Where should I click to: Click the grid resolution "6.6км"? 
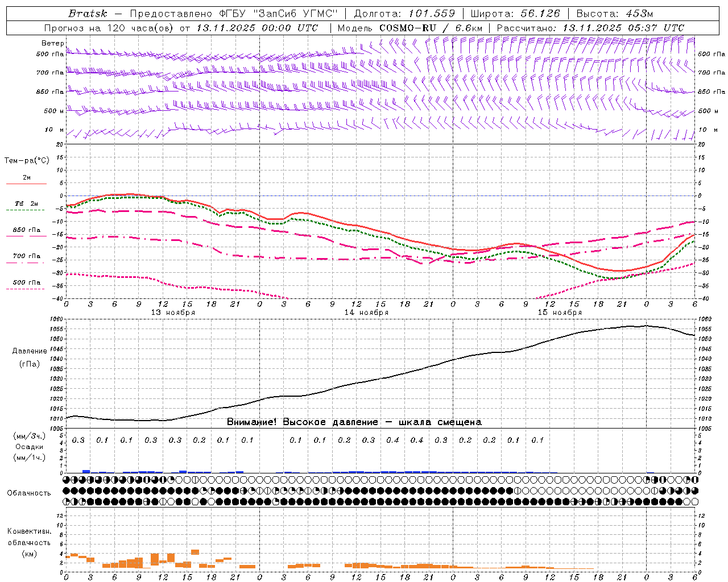coord(469,28)
